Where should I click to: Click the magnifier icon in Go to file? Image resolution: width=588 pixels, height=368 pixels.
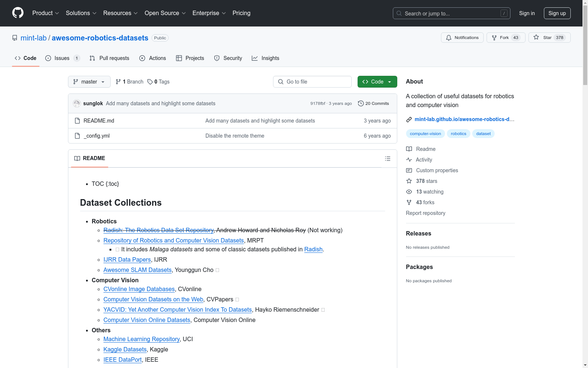coord(281,82)
